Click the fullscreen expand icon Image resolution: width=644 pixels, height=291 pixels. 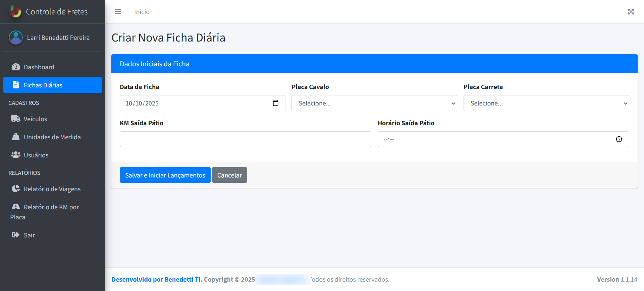point(631,12)
